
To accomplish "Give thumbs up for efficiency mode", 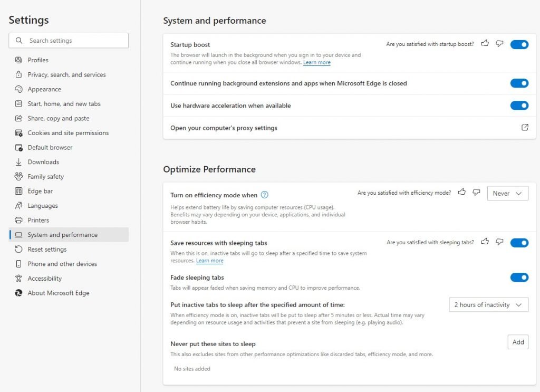I will (462, 192).
